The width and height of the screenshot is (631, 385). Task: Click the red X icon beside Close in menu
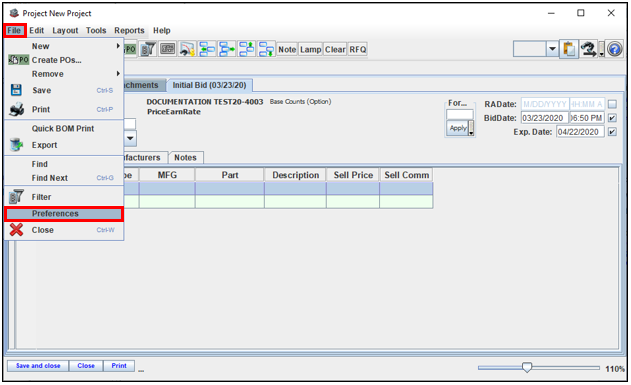click(x=16, y=230)
